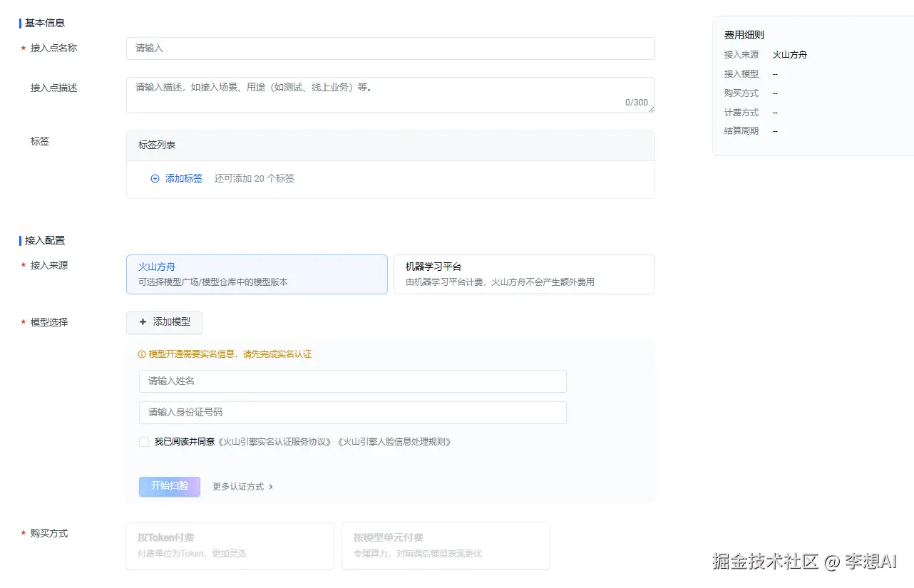
Task: Click the 添加模型 button
Action: [x=164, y=322]
